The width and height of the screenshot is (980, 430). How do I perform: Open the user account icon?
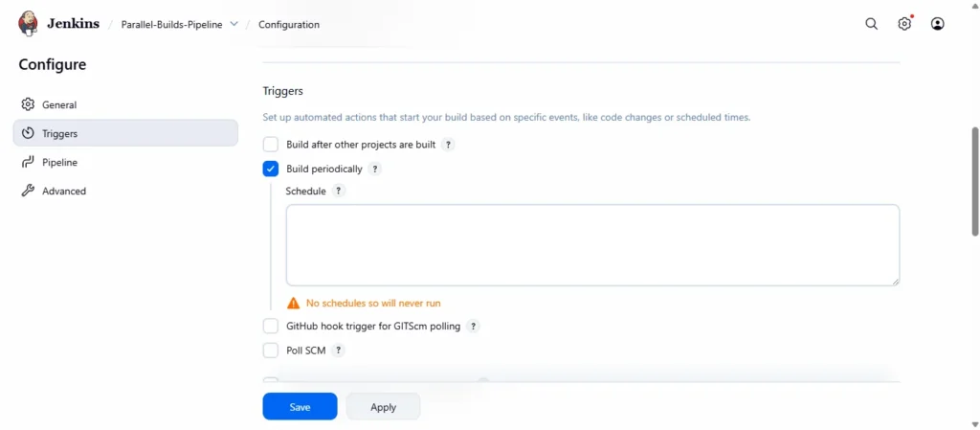coord(937,24)
